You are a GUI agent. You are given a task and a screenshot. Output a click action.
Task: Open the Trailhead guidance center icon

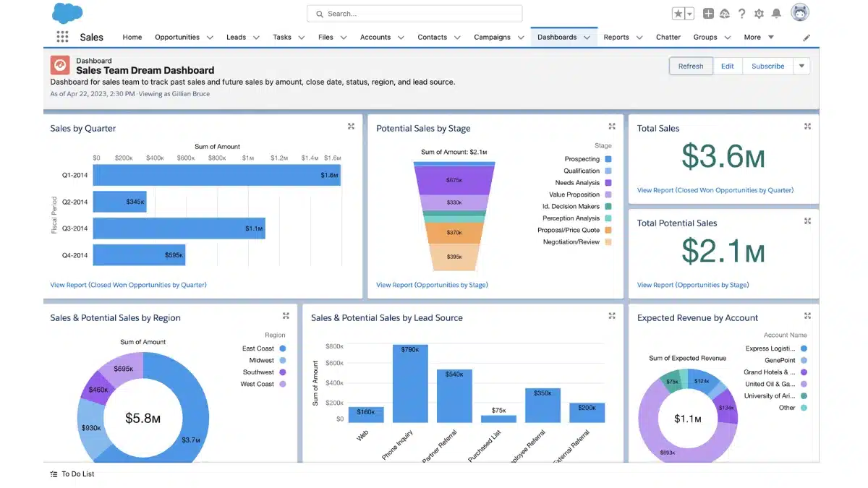point(725,14)
